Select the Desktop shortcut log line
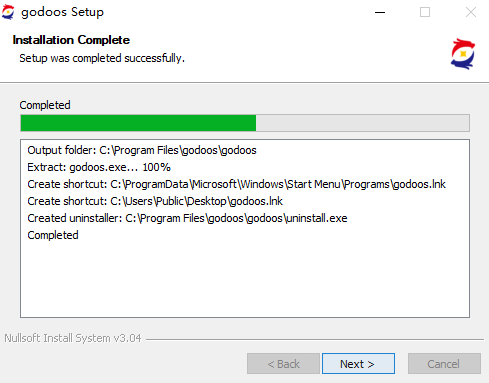This screenshot has width=489, height=383. point(155,201)
